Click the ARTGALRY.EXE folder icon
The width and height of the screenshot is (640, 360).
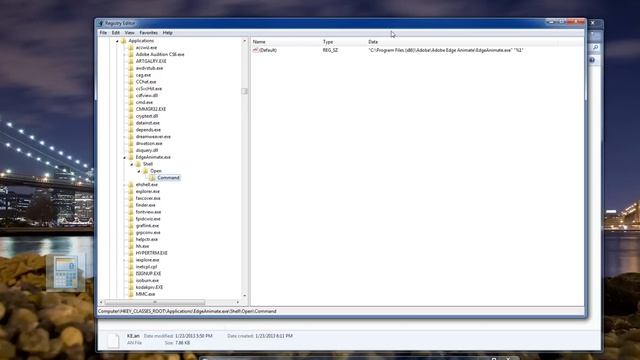pyautogui.click(x=131, y=61)
